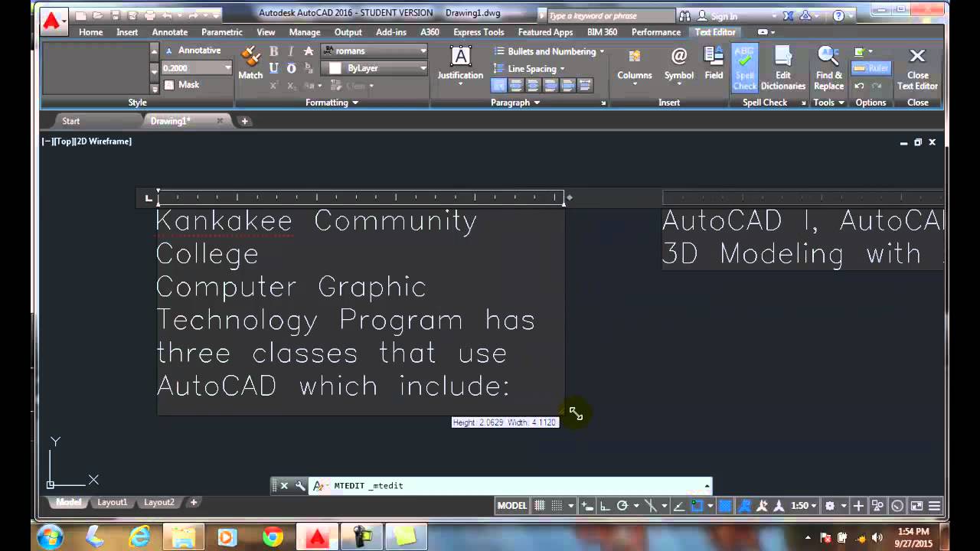Expand the Line Spacing dropdown
Screen dimensions: 980x551
tap(536, 69)
